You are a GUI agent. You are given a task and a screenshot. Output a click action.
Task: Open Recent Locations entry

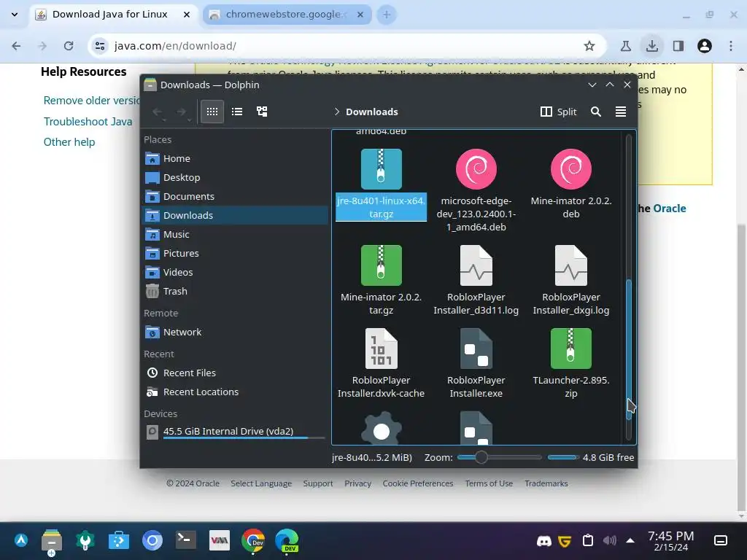tap(235, 392)
